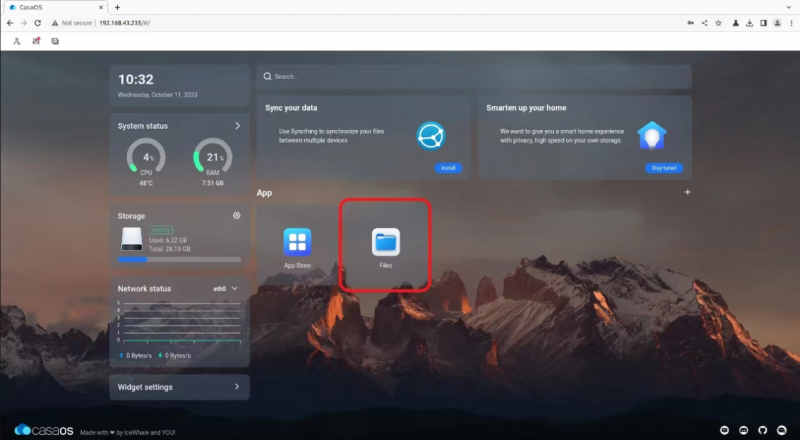The image size is (800, 440).
Task: Click the Stay tuned button
Action: click(x=663, y=168)
